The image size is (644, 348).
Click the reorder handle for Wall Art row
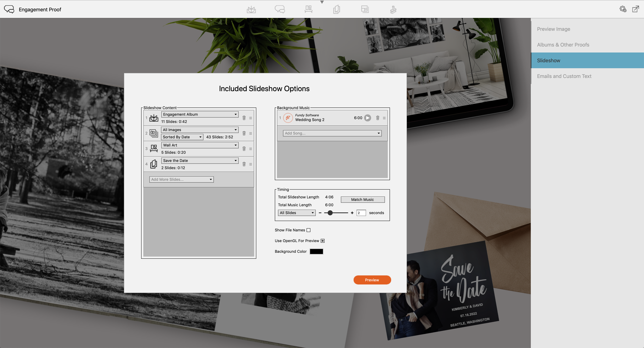250,149
